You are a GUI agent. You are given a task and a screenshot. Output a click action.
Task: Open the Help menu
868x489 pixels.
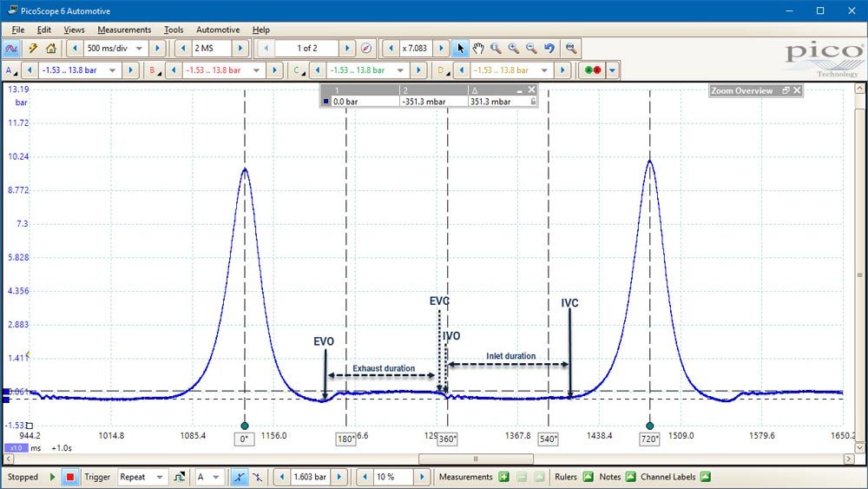[x=260, y=30]
